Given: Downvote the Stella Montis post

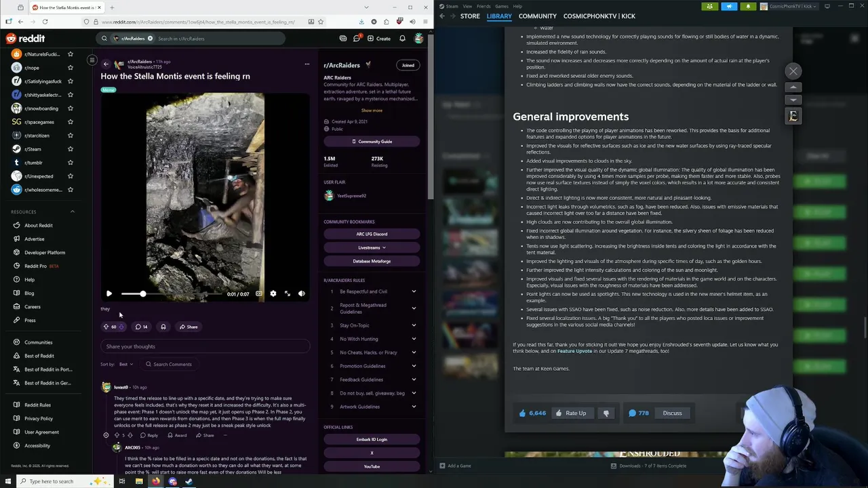Looking at the screenshot, I should [x=121, y=327].
